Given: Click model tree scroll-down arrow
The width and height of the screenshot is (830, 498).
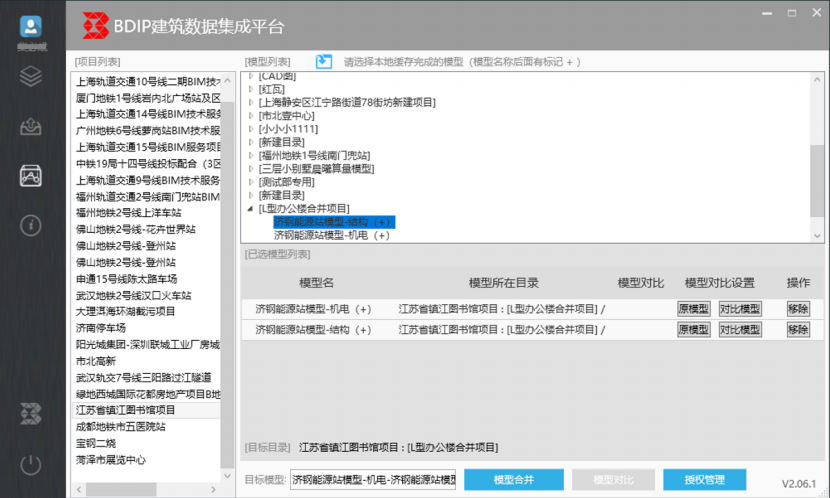Looking at the screenshot, I should 817,236.
